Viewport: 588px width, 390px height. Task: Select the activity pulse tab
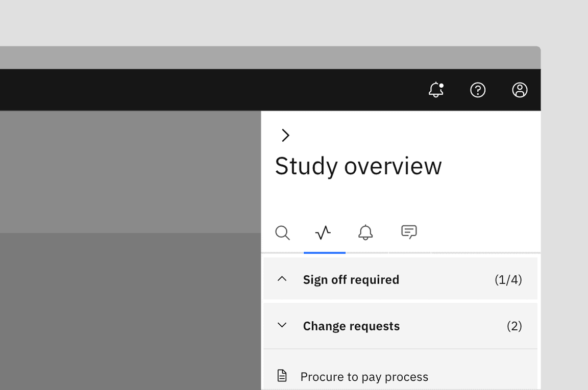324,232
